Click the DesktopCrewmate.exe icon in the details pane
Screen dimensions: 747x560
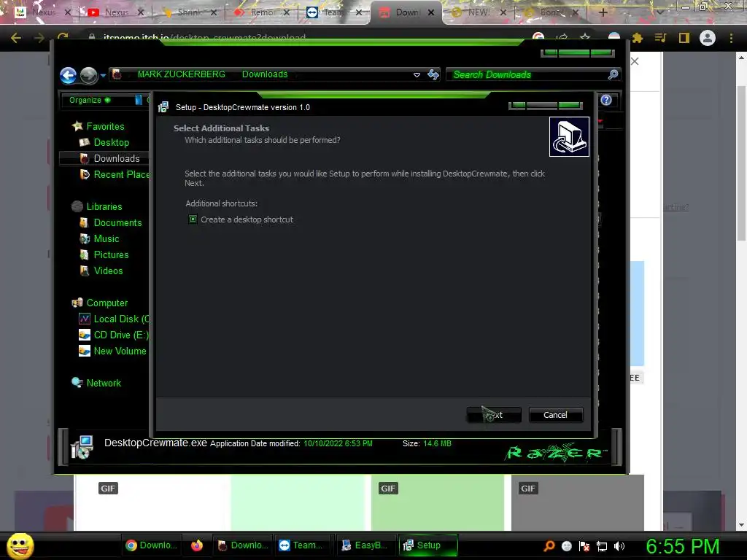(82, 447)
